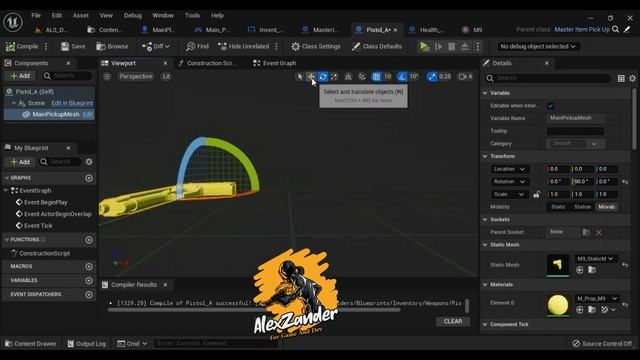Image resolution: width=640 pixels, height=360 pixels.
Task: Switch to the Health asset tab
Action: pyautogui.click(x=427, y=30)
